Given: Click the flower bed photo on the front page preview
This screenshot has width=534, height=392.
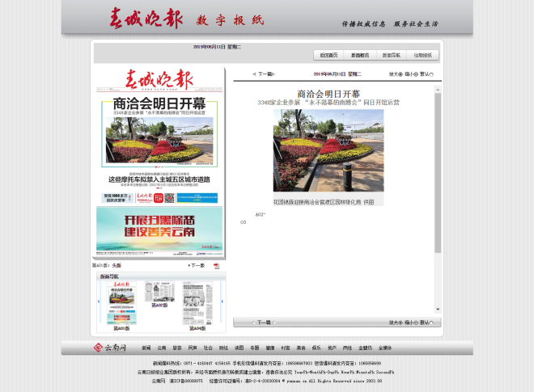Looking at the screenshot, I should pos(159,140).
